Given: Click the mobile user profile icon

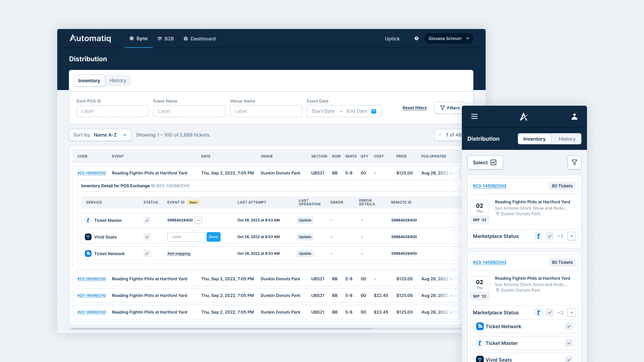Looking at the screenshot, I should click(x=574, y=116).
